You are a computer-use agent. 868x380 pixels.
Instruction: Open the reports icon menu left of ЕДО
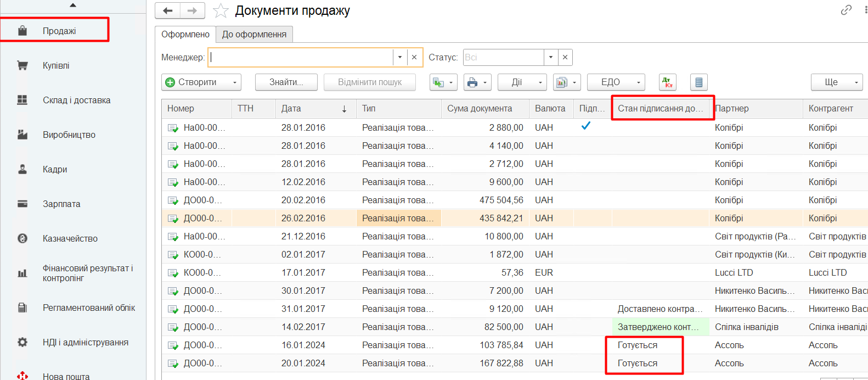(x=567, y=82)
